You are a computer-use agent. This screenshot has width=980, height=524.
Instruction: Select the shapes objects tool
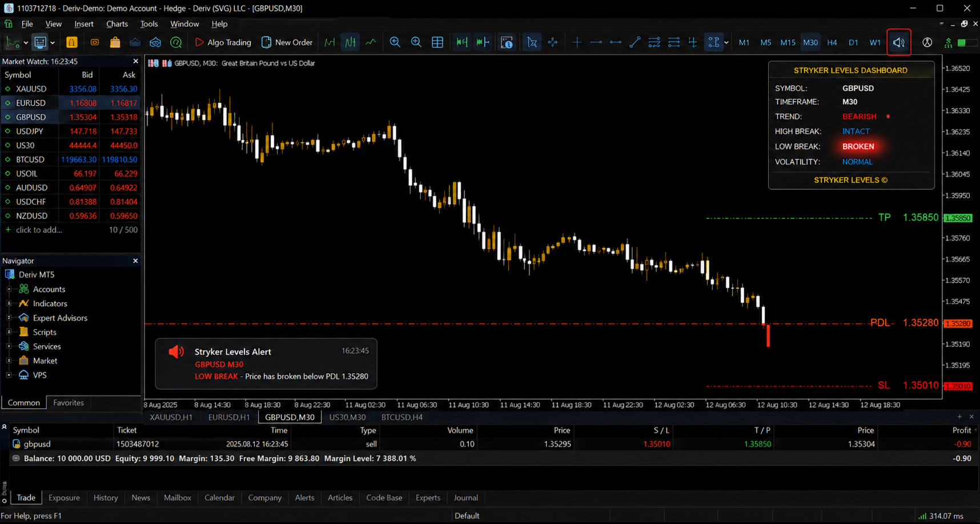713,42
